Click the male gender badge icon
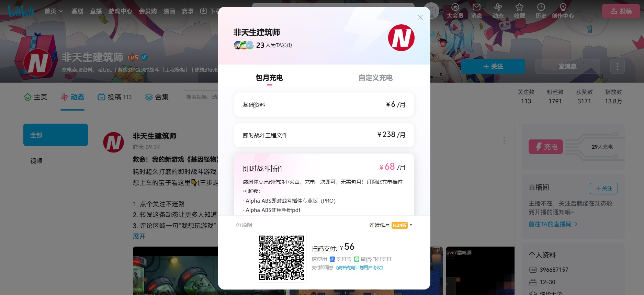This screenshot has height=295, width=644. tap(144, 57)
